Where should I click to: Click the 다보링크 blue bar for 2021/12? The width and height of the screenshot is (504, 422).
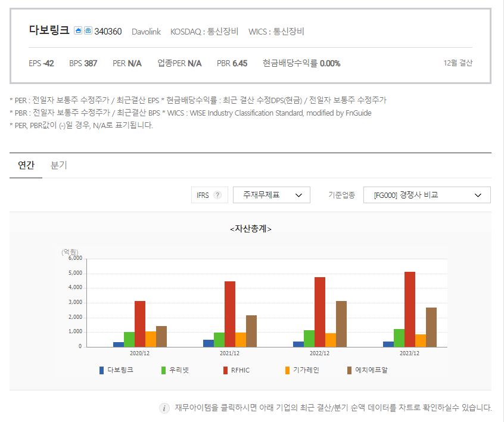pos(209,343)
